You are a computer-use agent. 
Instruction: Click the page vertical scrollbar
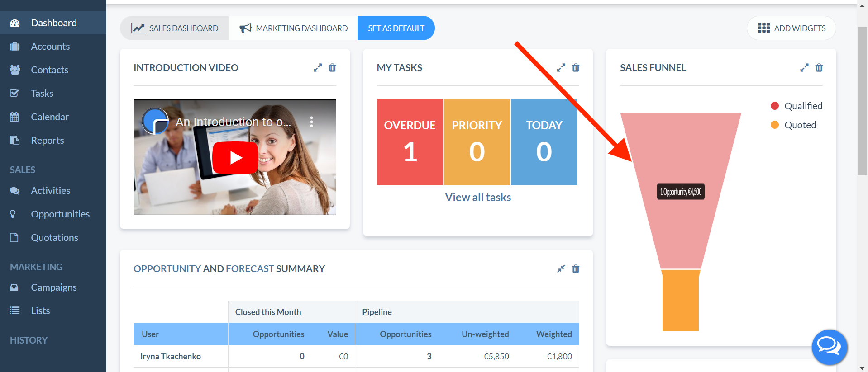[x=862, y=100]
